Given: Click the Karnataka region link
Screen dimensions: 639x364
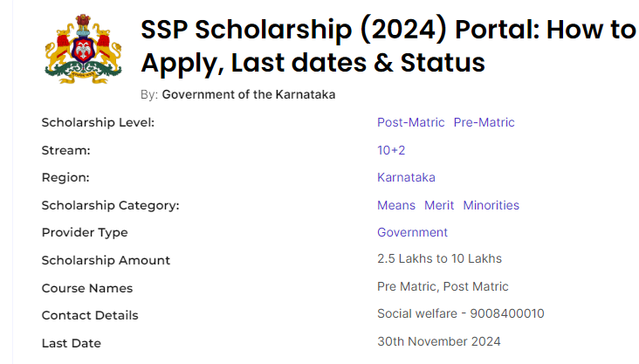Looking at the screenshot, I should pos(406,177).
